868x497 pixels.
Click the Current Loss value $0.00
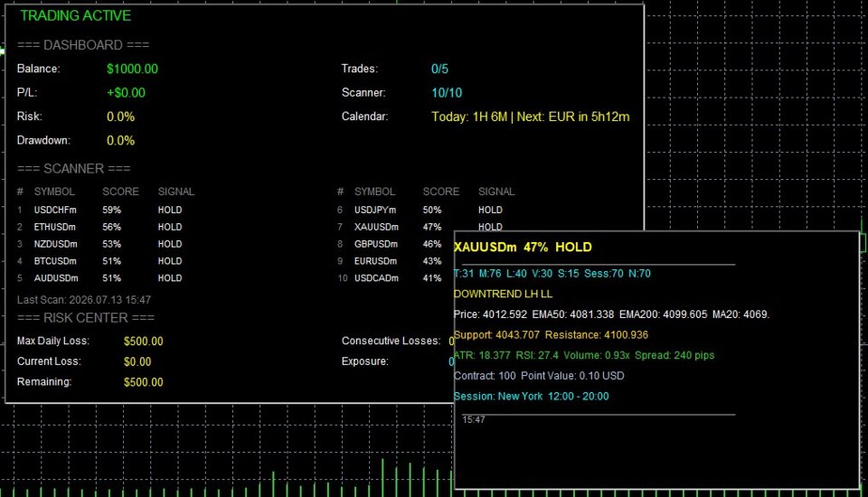click(x=137, y=361)
